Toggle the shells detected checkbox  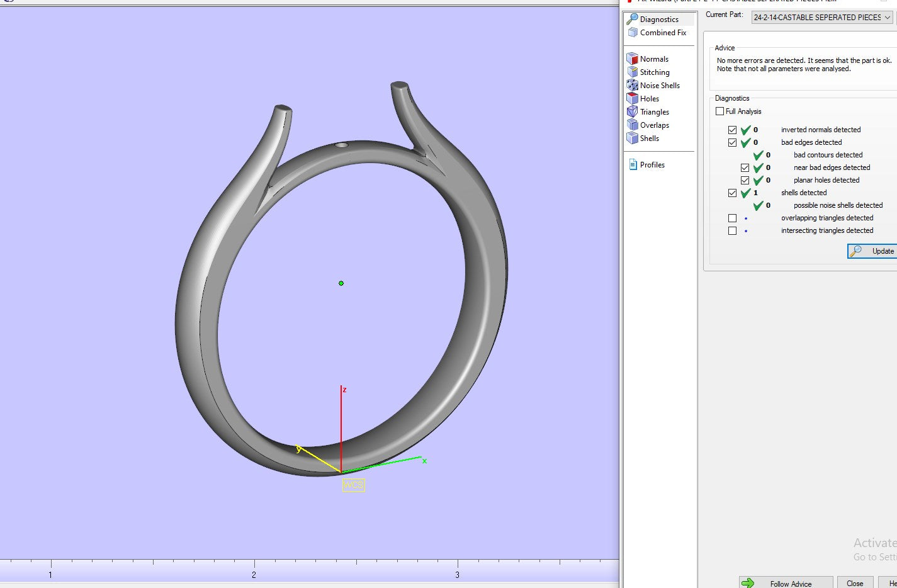coord(732,193)
